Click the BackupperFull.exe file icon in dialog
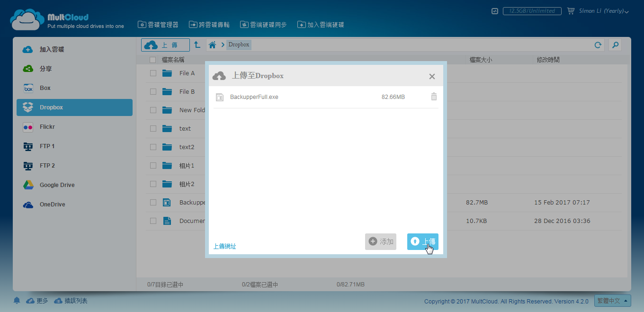644x312 pixels. coord(219,97)
